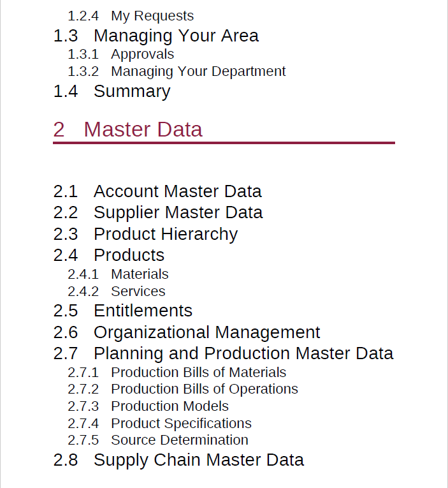Go to the 2.4 Products section
The image size is (448, 488).
tap(129, 255)
